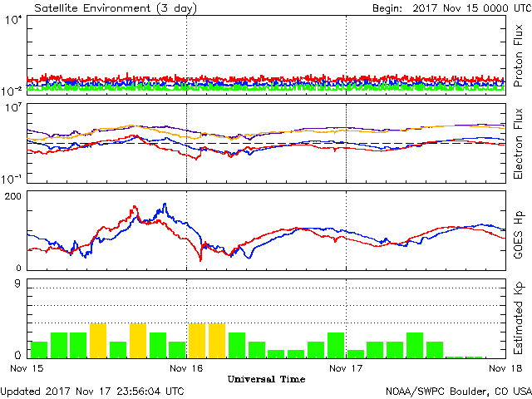This screenshot has height=399, width=532.
Task: Click the "Satellite Environment (3 day)" title
Action: pos(116,7)
